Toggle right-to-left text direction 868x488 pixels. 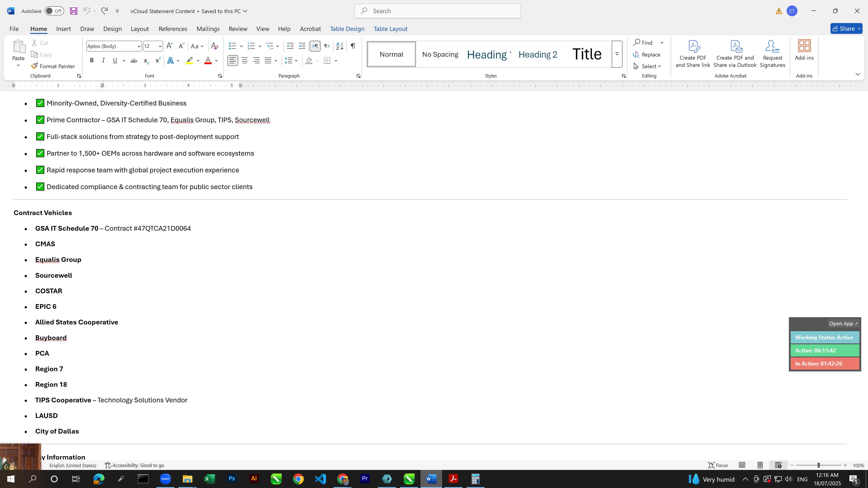pos(327,46)
